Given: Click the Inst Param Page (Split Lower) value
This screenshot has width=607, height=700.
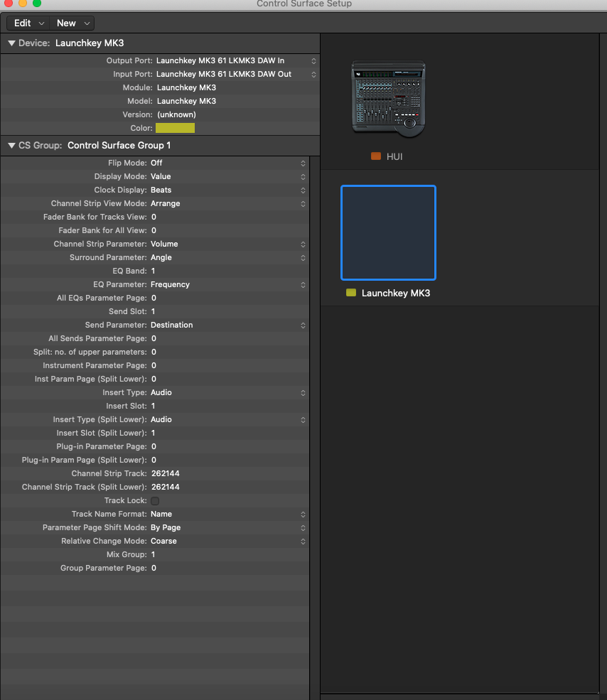Looking at the screenshot, I should click(x=154, y=379).
